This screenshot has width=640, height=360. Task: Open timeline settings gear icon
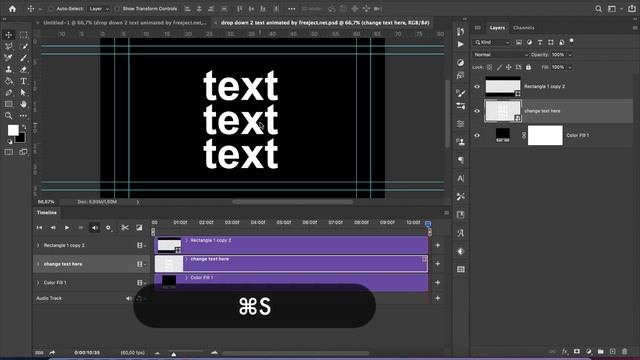click(109, 228)
